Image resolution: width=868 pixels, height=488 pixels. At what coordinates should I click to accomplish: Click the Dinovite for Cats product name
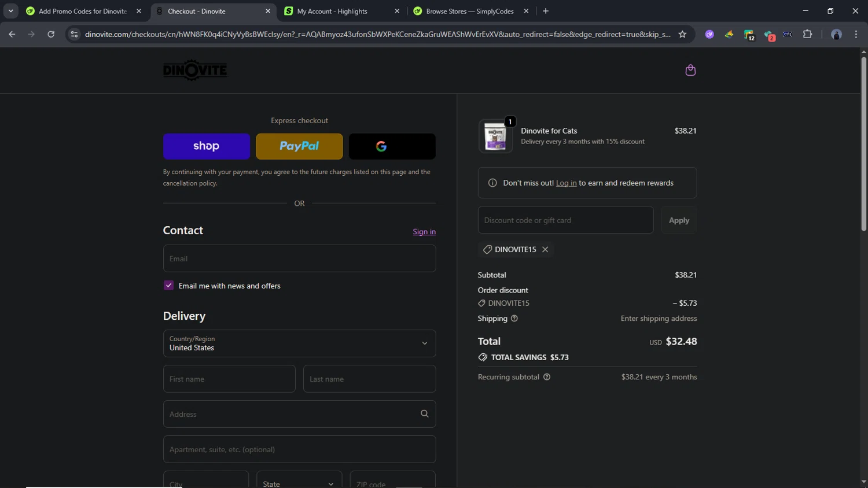[x=549, y=131]
